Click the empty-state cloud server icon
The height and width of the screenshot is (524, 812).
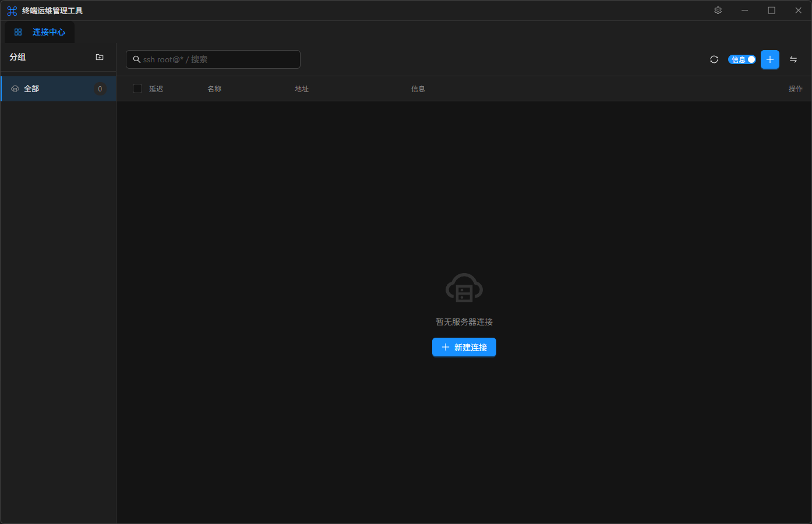point(464,288)
